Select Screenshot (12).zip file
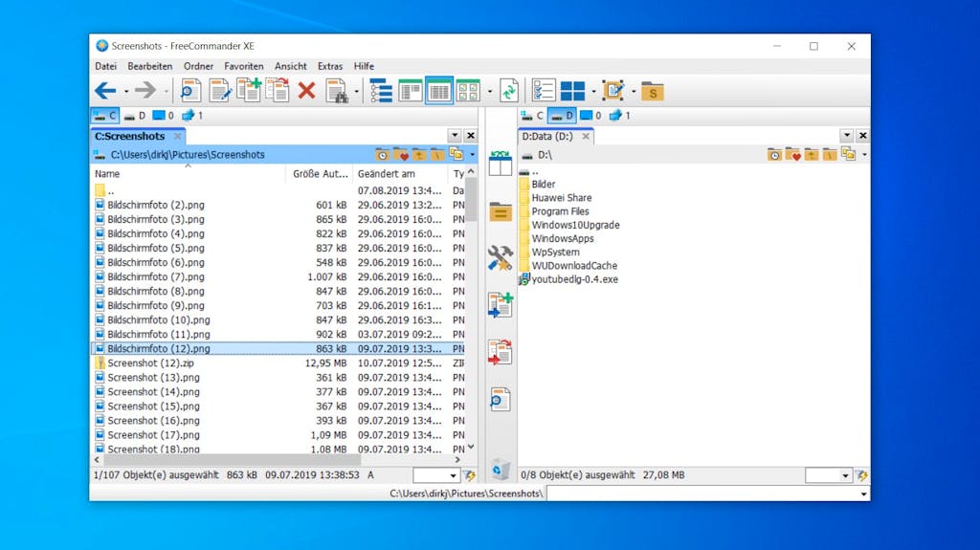980x550 pixels. click(x=150, y=363)
